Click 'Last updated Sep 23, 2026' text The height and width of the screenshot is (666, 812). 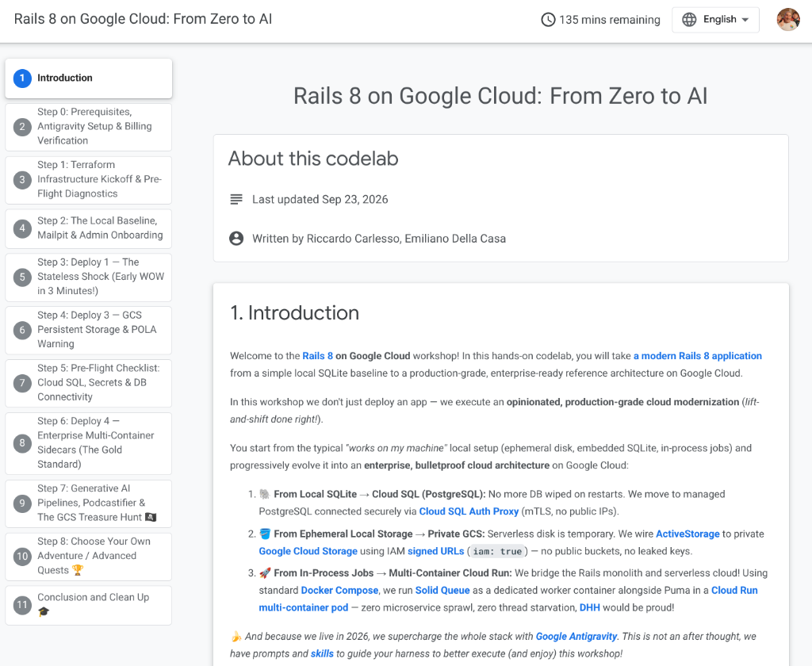tap(320, 199)
